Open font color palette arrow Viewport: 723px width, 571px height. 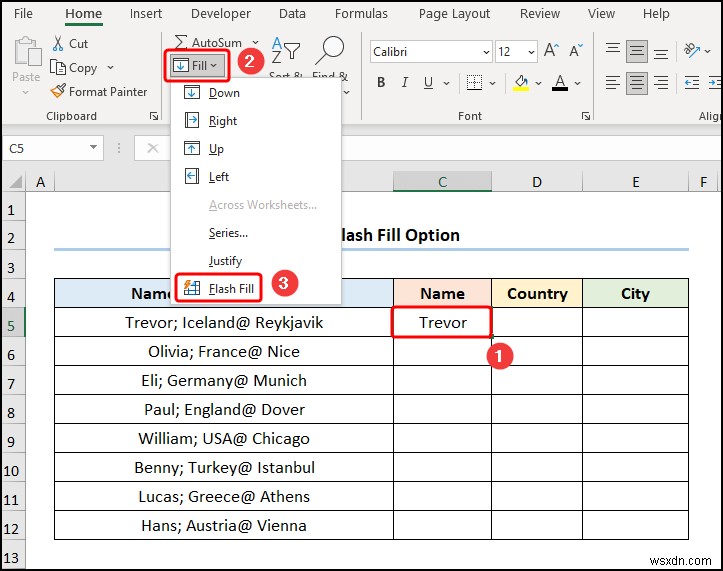click(x=577, y=83)
